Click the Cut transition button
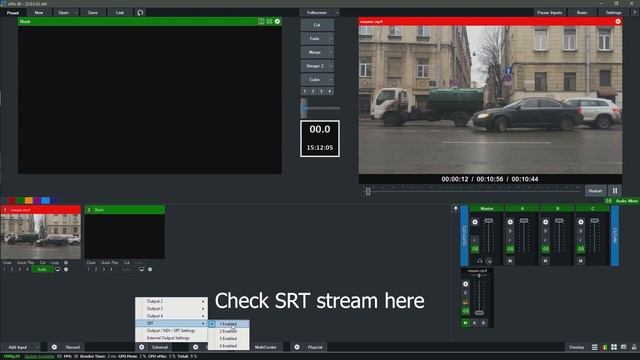 click(x=317, y=25)
